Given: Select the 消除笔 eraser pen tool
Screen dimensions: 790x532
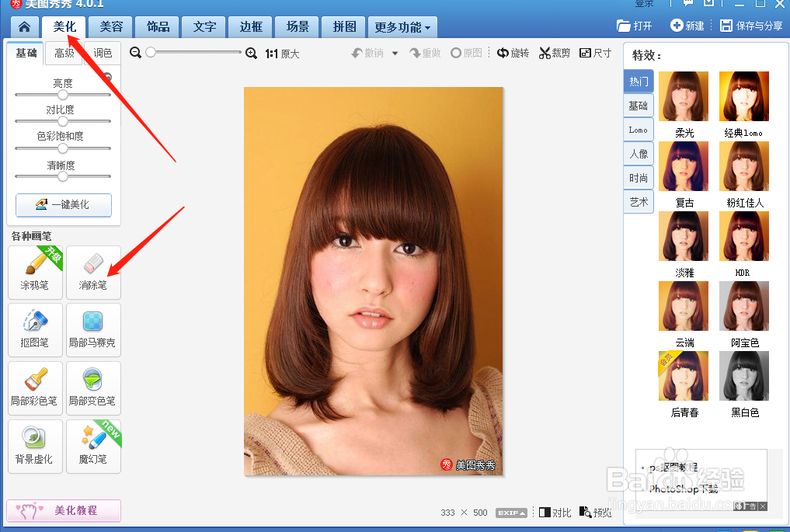Looking at the screenshot, I should (x=93, y=273).
